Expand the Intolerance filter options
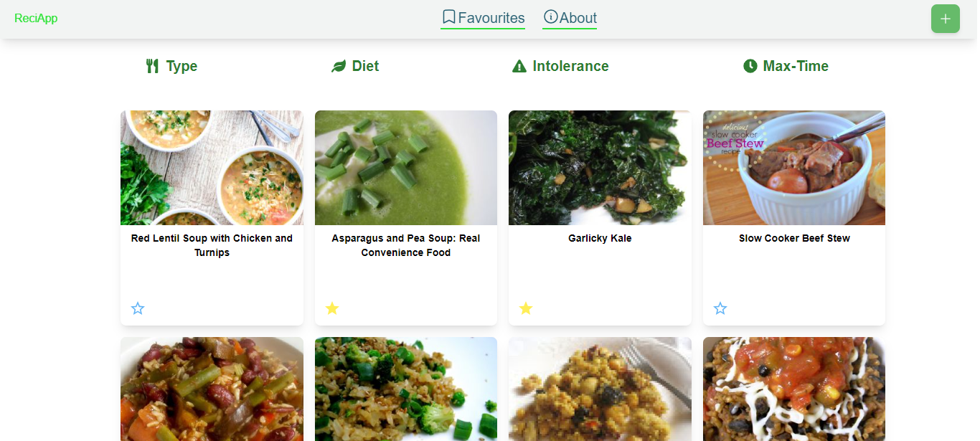The image size is (980, 441). click(x=570, y=67)
